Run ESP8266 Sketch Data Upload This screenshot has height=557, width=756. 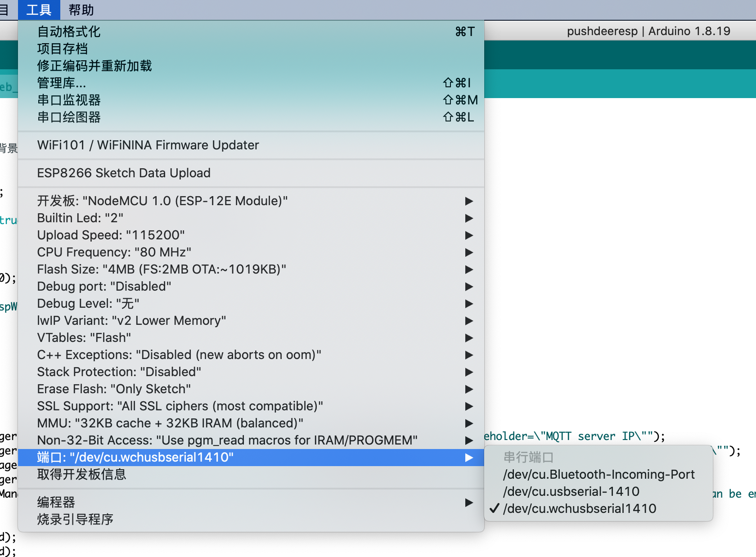coord(251,173)
